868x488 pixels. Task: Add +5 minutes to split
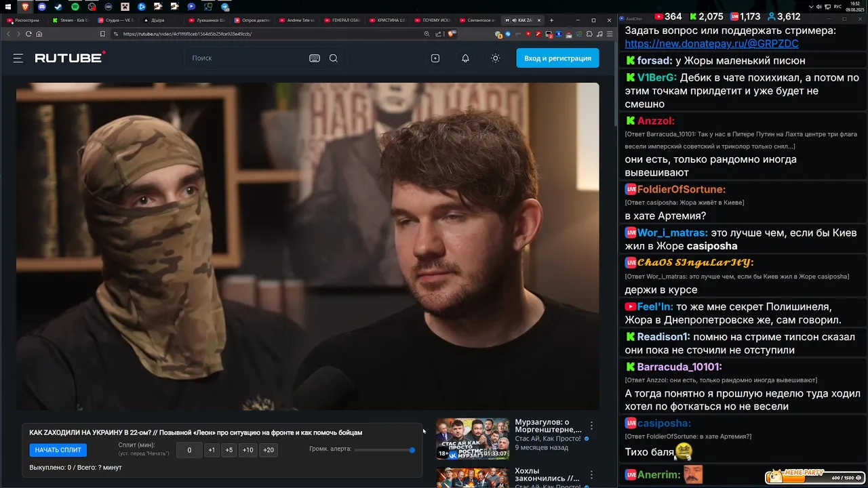tap(229, 450)
